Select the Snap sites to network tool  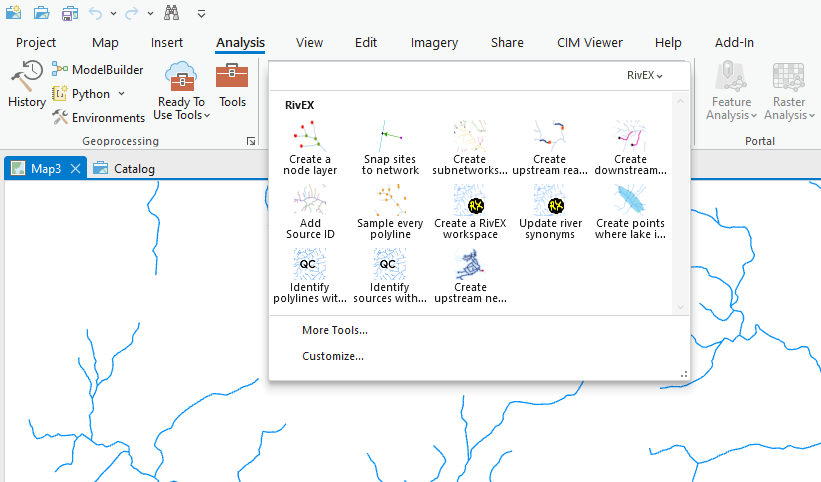point(390,147)
